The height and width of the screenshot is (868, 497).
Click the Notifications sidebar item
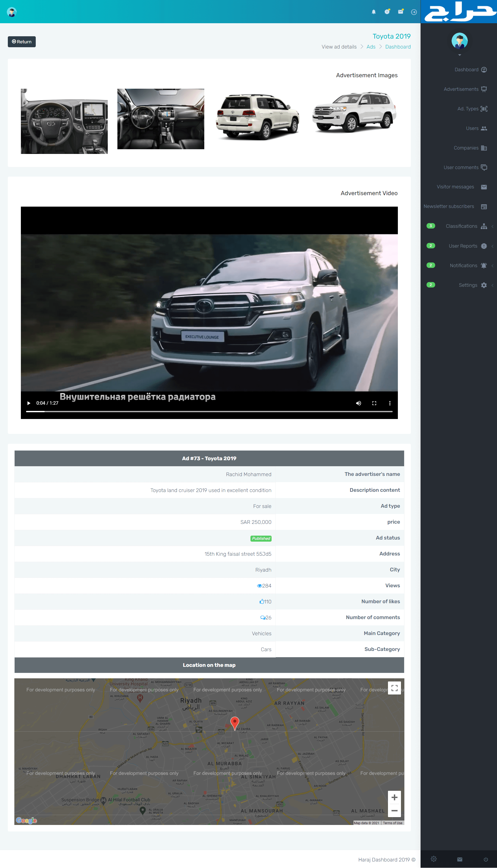coord(463,265)
